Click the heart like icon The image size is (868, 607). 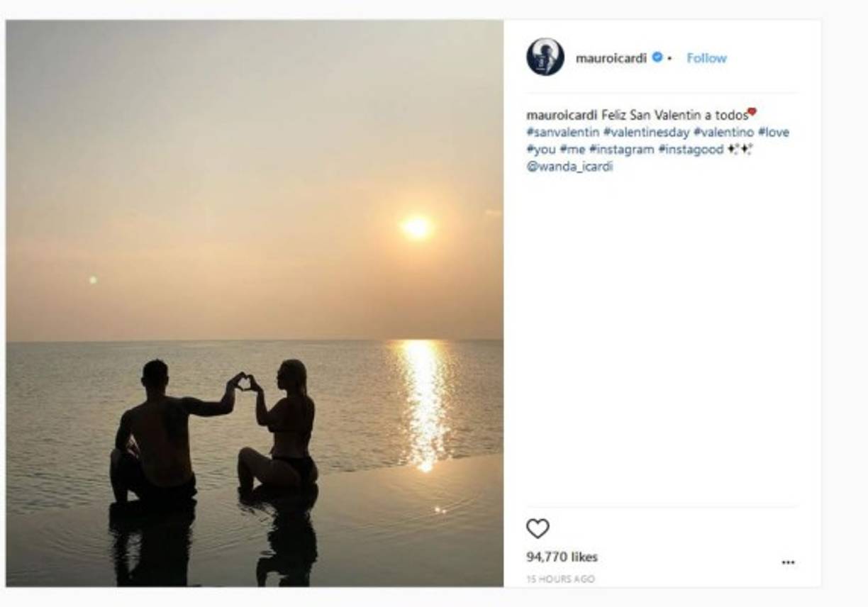click(538, 528)
